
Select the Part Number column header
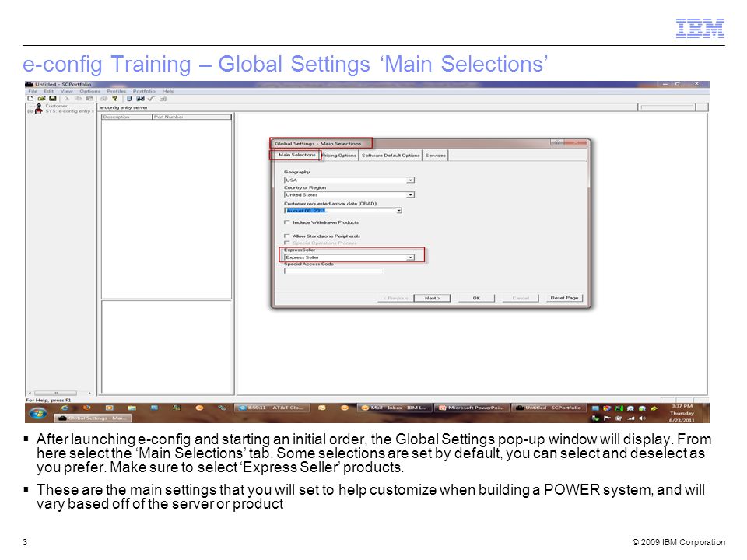(x=191, y=117)
